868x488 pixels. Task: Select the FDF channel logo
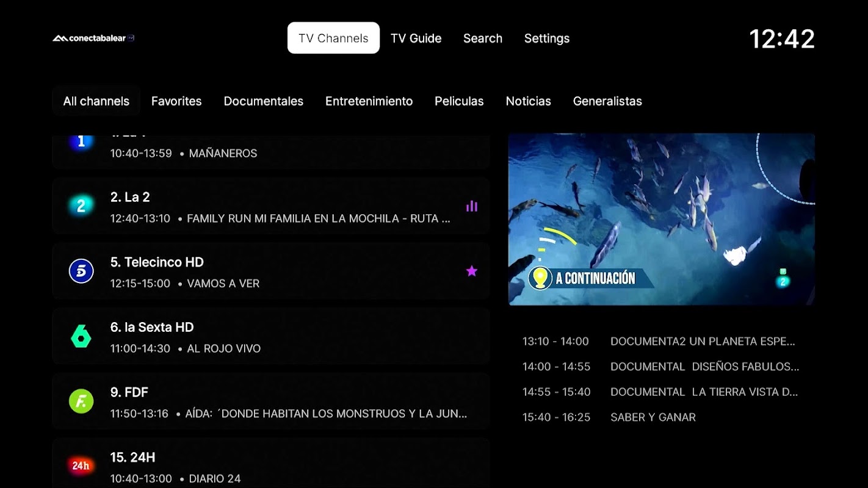coord(81,401)
